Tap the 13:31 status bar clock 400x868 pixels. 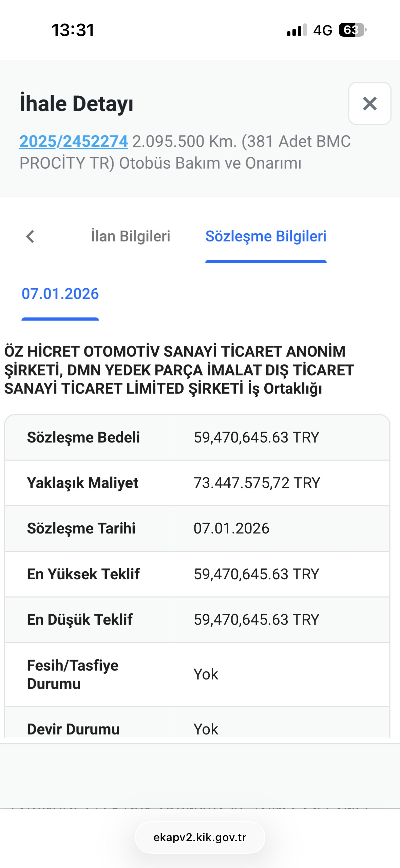click(73, 30)
